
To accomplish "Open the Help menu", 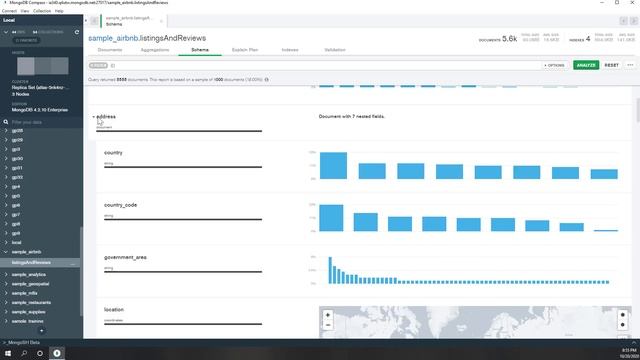I will 59,11.
